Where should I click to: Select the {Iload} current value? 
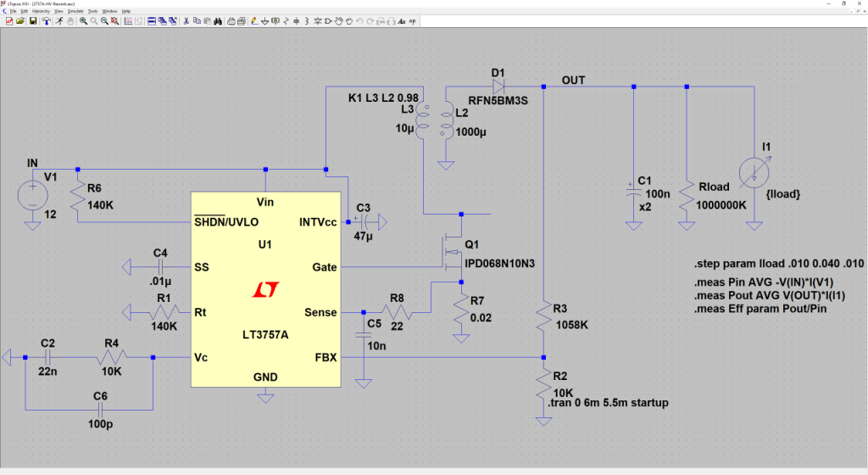782,193
